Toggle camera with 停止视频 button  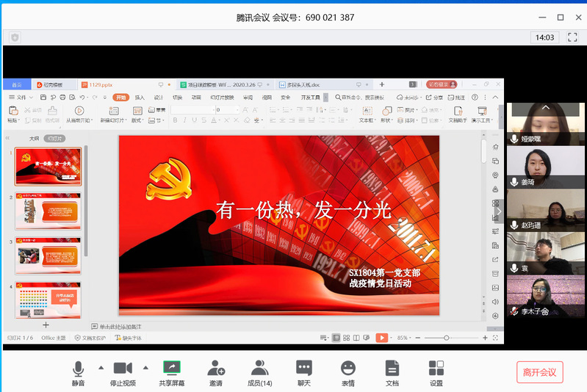[x=123, y=372]
